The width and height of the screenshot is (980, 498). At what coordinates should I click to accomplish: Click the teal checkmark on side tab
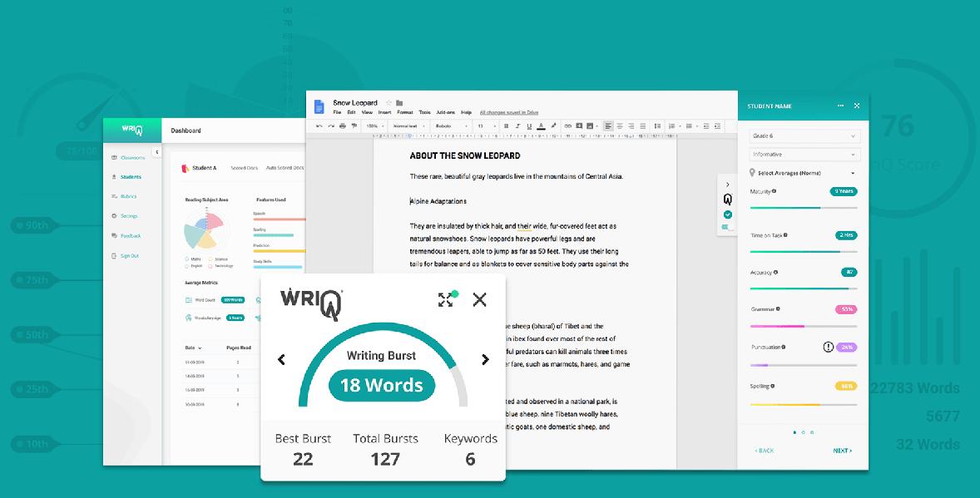click(x=727, y=214)
